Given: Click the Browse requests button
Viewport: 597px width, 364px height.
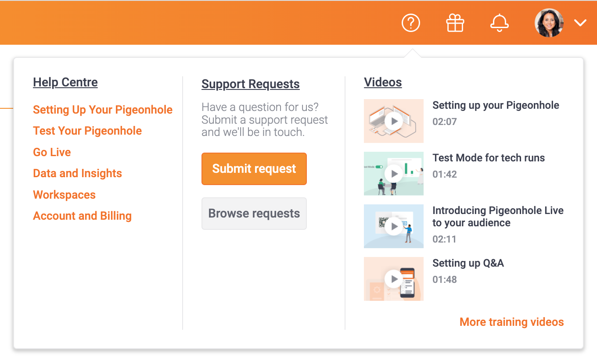Looking at the screenshot, I should pyautogui.click(x=254, y=214).
